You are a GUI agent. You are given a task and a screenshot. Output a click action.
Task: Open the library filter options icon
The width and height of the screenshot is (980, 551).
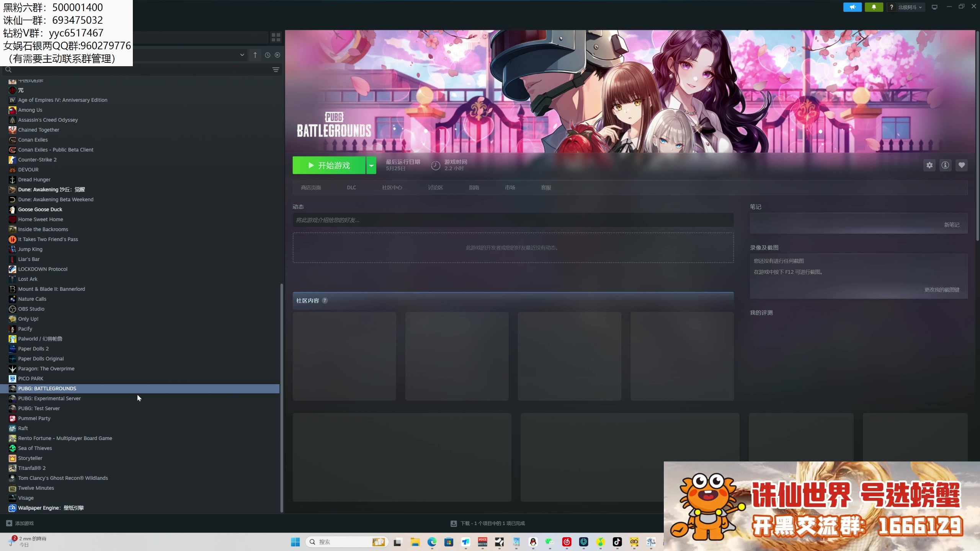276,70
